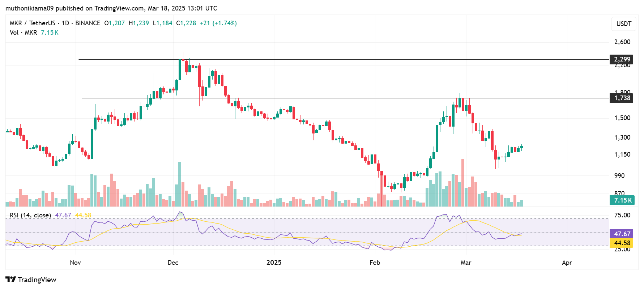Click the Dec date label
This screenshot has width=644, height=289.
coord(173,263)
